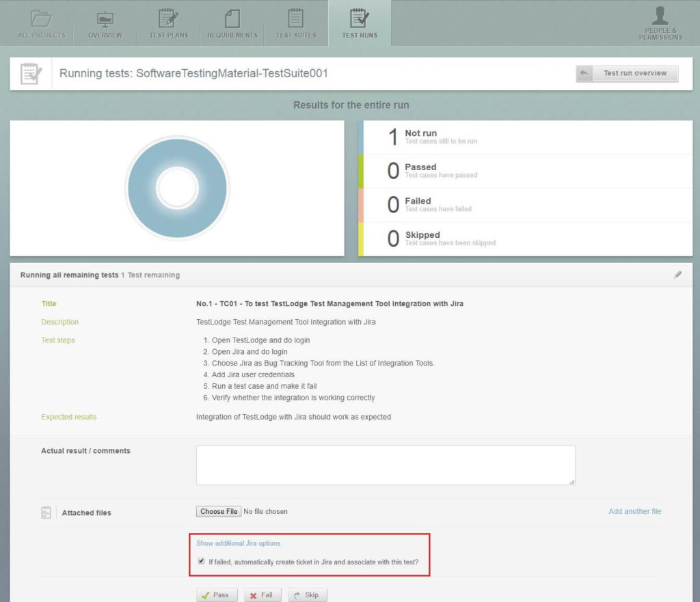Click Fail for the current test case
The height and width of the screenshot is (602, 700).
tap(262, 594)
